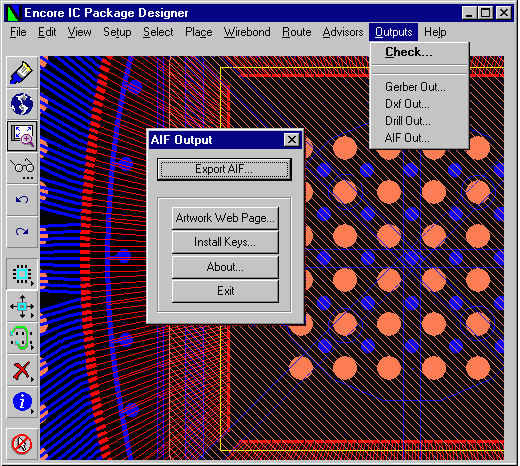Maximize the Encore IC Package Designer window
520x466 pixels.
tap(485, 13)
